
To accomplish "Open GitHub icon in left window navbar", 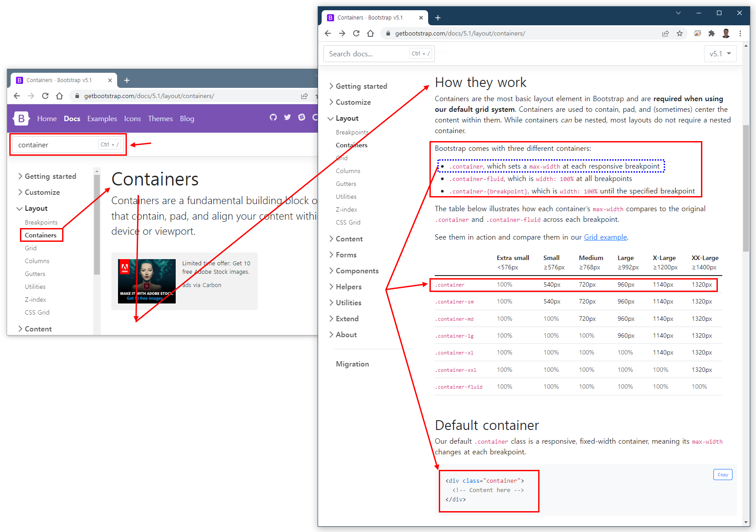I will click(x=273, y=117).
